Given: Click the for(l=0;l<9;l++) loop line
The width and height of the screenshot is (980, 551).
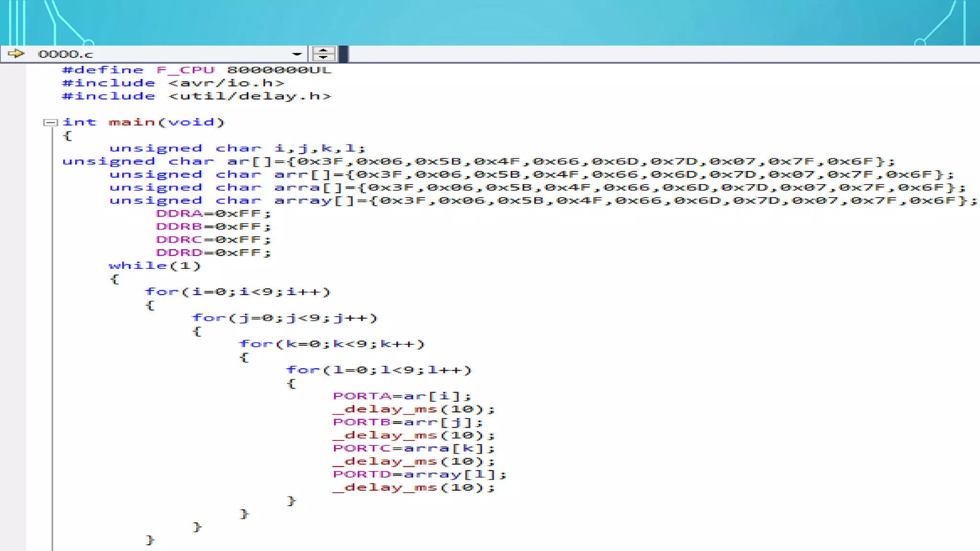Looking at the screenshot, I should (x=379, y=370).
